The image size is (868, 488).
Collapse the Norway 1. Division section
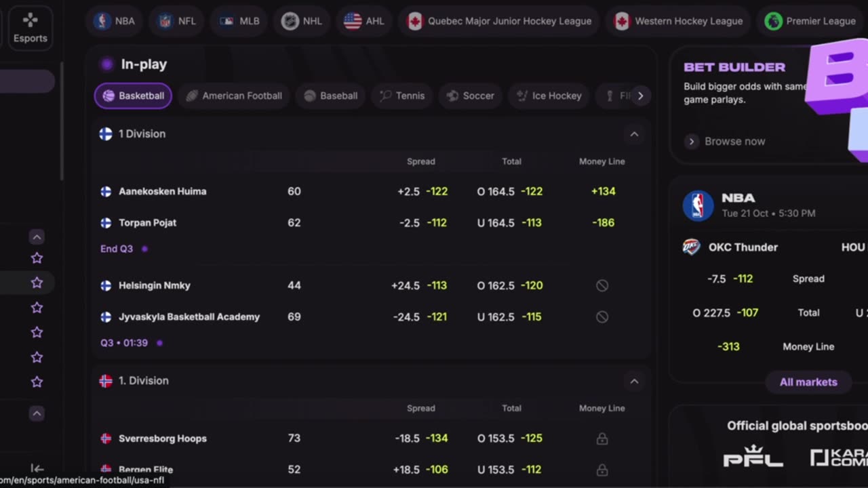tap(634, 381)
